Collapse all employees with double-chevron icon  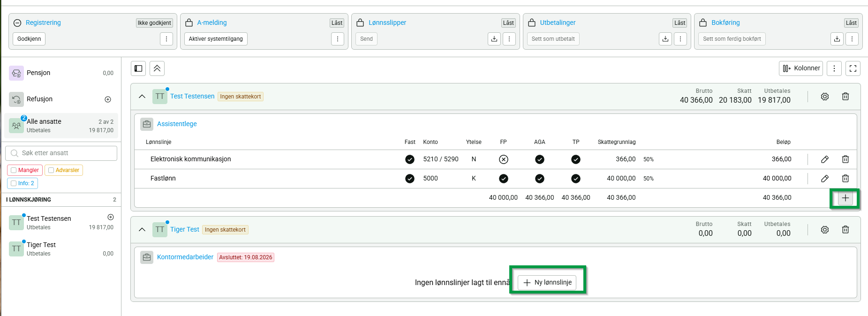tap(157, 68)
